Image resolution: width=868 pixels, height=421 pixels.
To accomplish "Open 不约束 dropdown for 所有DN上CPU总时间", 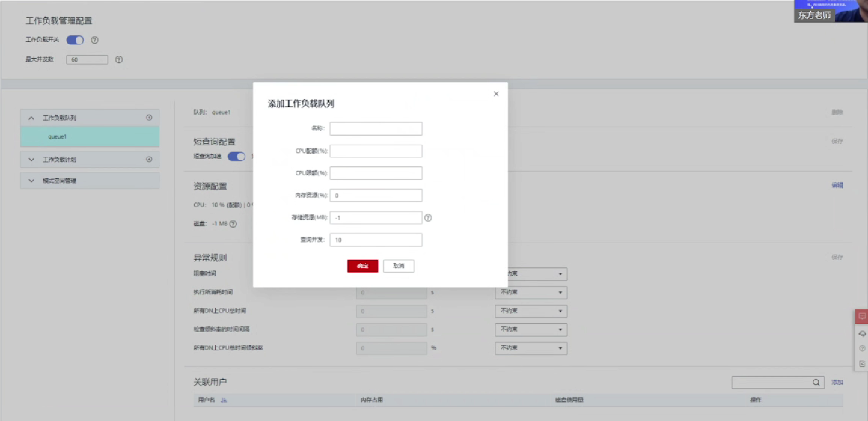I will click(x=531, y=311).
